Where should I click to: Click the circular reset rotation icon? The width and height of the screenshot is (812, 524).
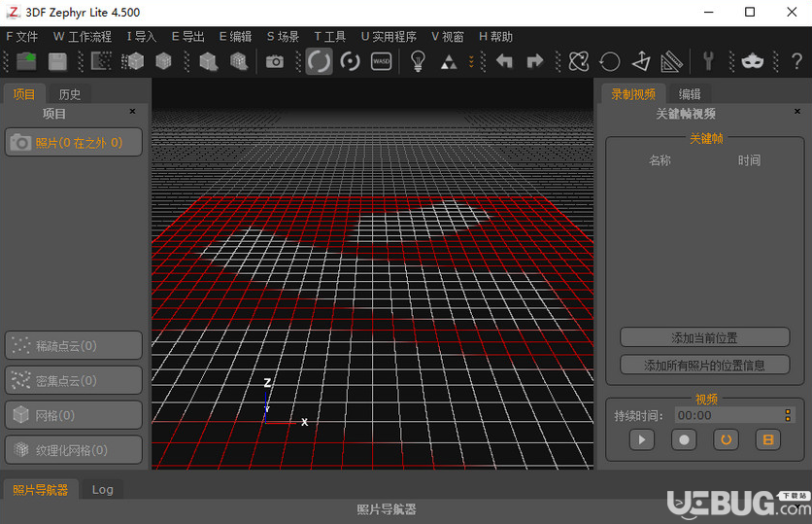point(610,61)
